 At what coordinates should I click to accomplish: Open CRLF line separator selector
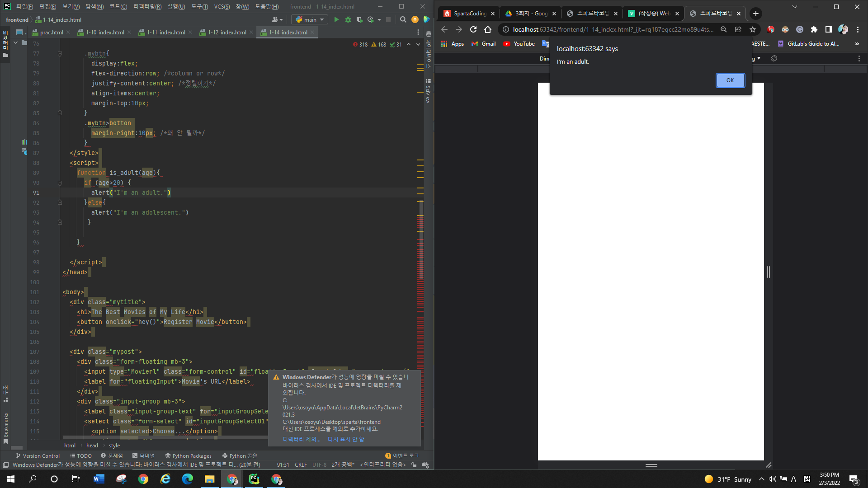[x=301, y=465]
